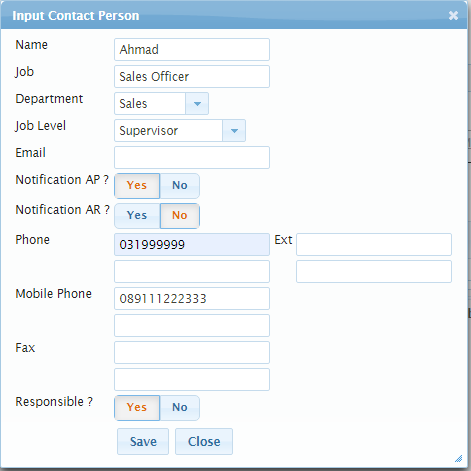Click the Close button at bottom
Screen dimensions: 471x471
pos(204,442)
